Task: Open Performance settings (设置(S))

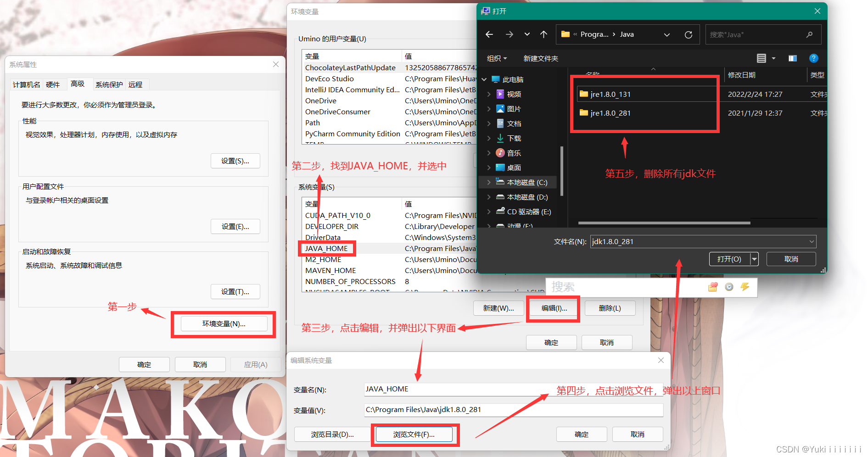Action: [x=235, y=161]
